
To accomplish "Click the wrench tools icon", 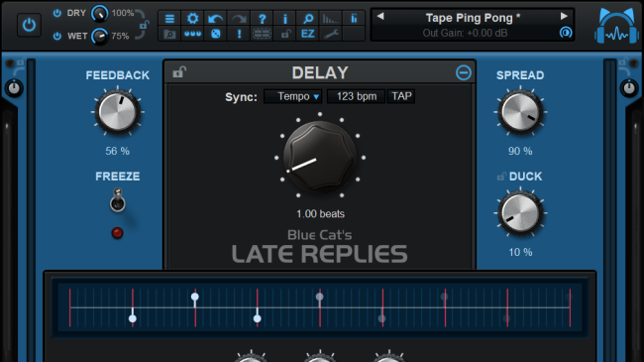I will click(x=331, y=34).
